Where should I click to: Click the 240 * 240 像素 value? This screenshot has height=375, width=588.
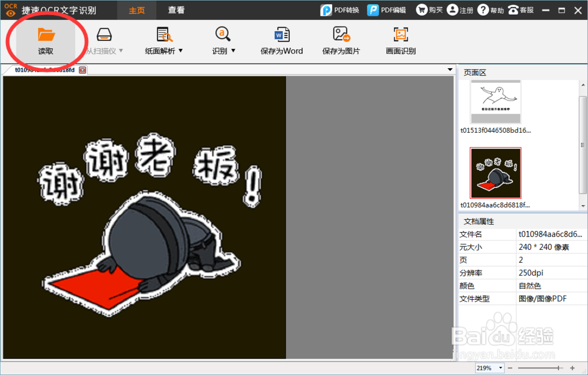pos(544,247)
